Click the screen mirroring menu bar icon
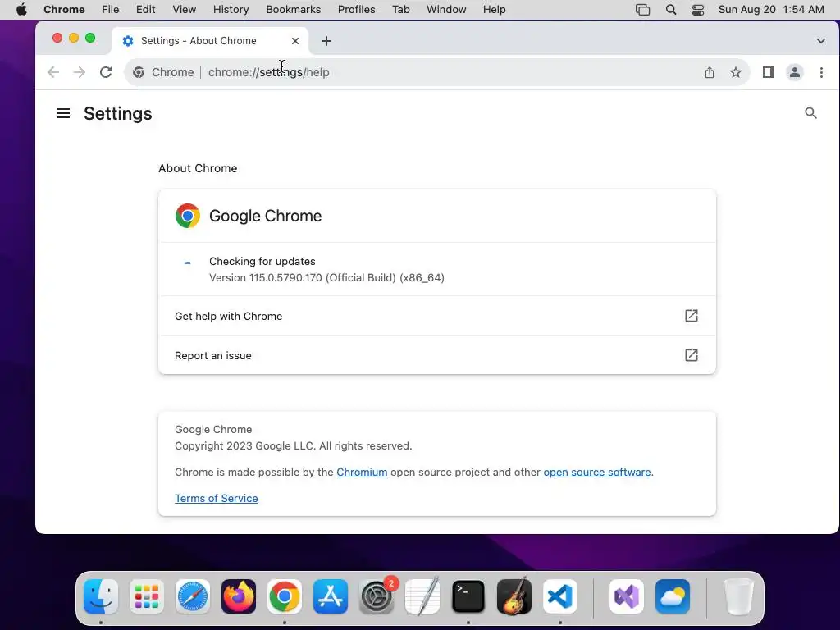 point(642,10)
